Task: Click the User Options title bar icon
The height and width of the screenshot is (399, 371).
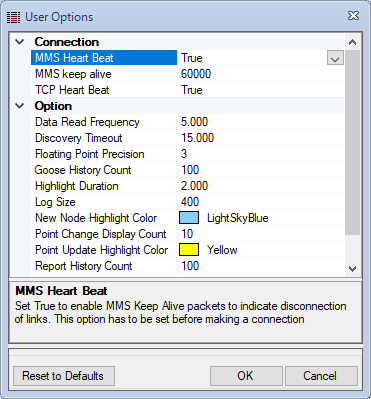Action: pos(13,17)
